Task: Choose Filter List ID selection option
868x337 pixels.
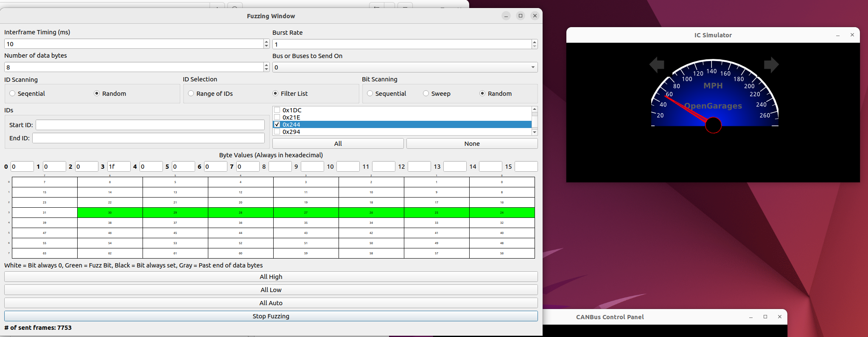Action: click(x=275, y=93)
